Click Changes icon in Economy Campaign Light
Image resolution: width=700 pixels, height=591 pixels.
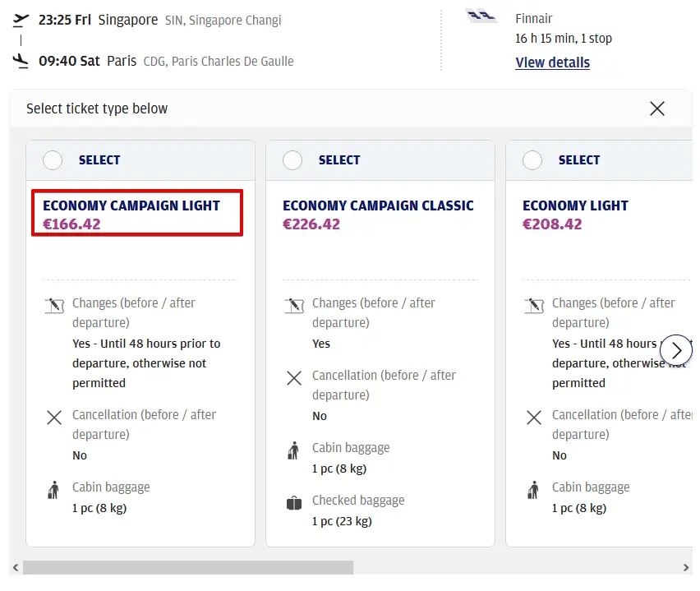[x=54, y=306]
